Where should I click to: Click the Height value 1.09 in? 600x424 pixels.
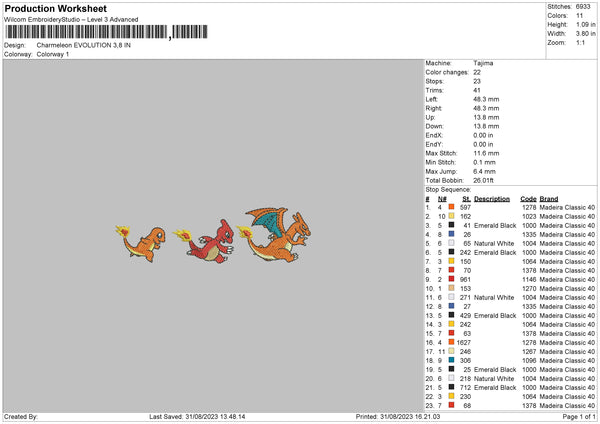click(585, 24)
